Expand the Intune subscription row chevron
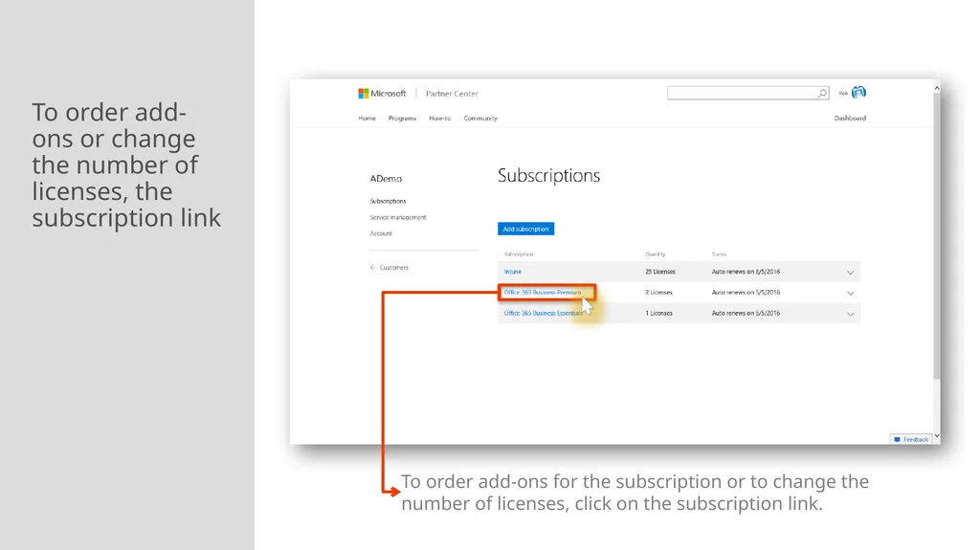This screenshot has width=980, height=550. click(x=850, y=273)
